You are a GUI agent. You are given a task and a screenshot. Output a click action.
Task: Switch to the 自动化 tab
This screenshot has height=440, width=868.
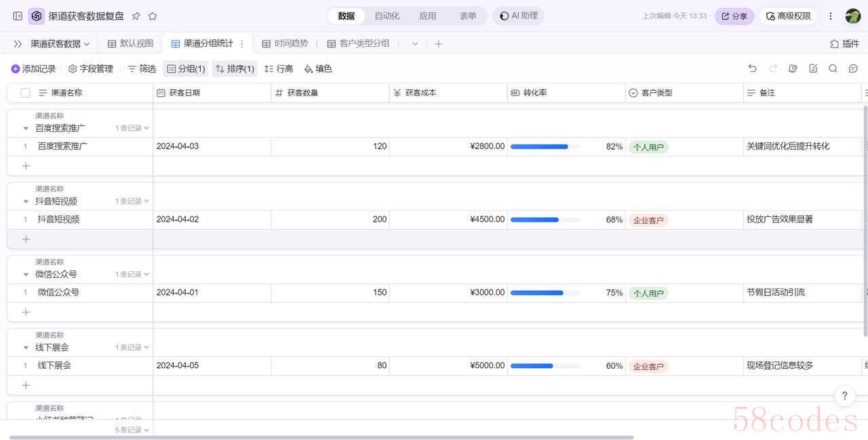(x=387, y=16)
